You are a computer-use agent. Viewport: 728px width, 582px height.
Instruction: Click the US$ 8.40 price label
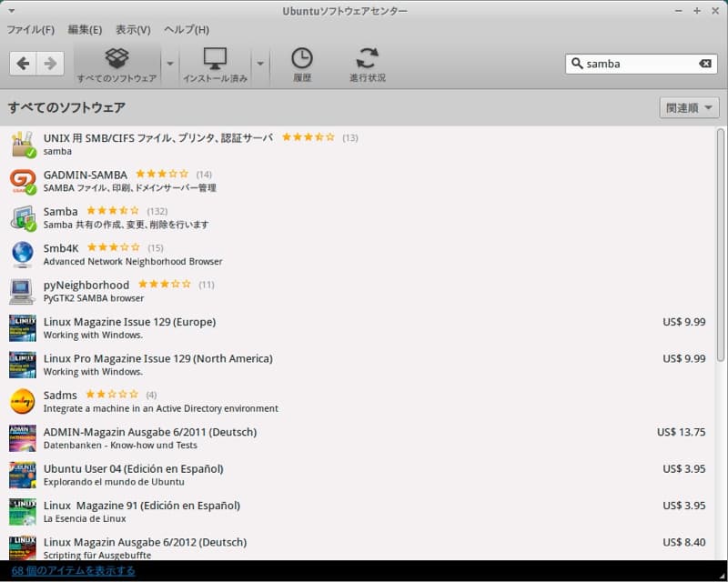click(684, 542)
